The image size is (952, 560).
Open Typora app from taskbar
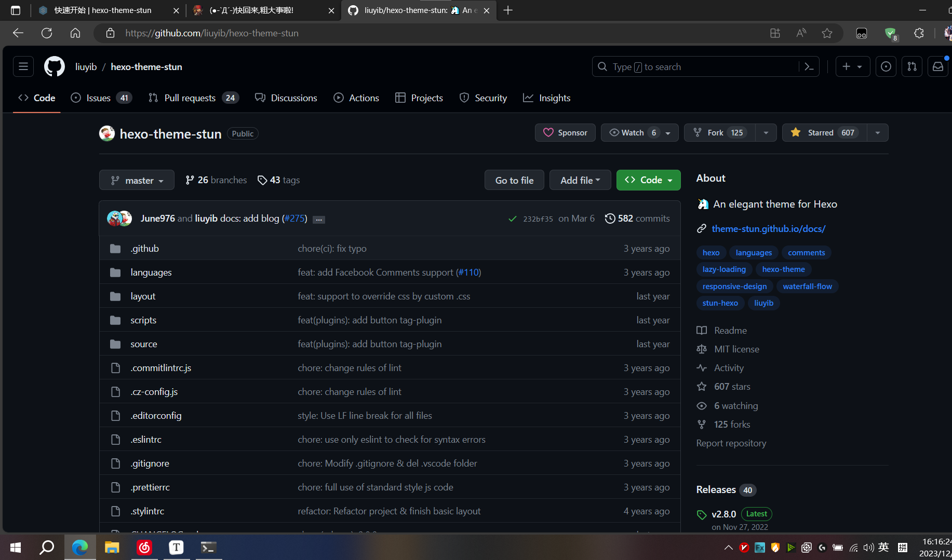pos(177,548)
